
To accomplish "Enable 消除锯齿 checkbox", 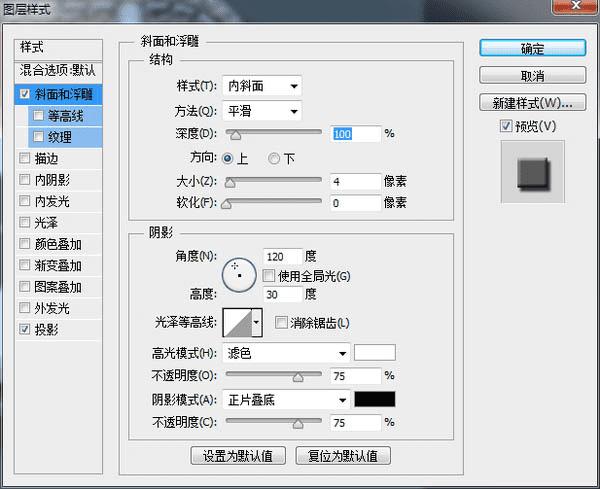I will pyautogui.click(x=281, y=323).
